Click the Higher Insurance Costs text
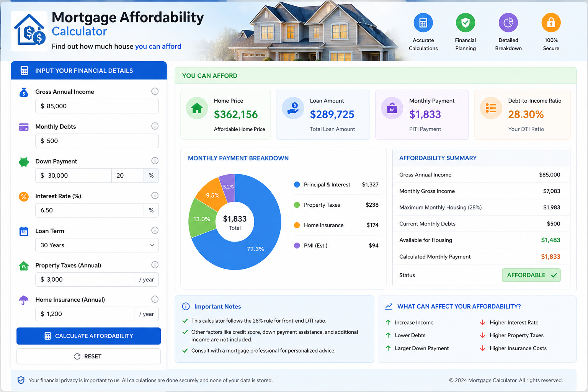Viewport: 588px width, 392px height. pyautogui.click(x=518, y=348)
